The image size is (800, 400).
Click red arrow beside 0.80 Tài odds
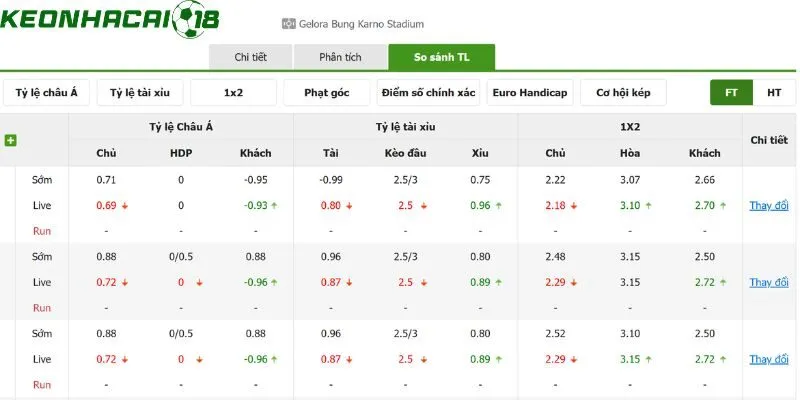point(349,206)
